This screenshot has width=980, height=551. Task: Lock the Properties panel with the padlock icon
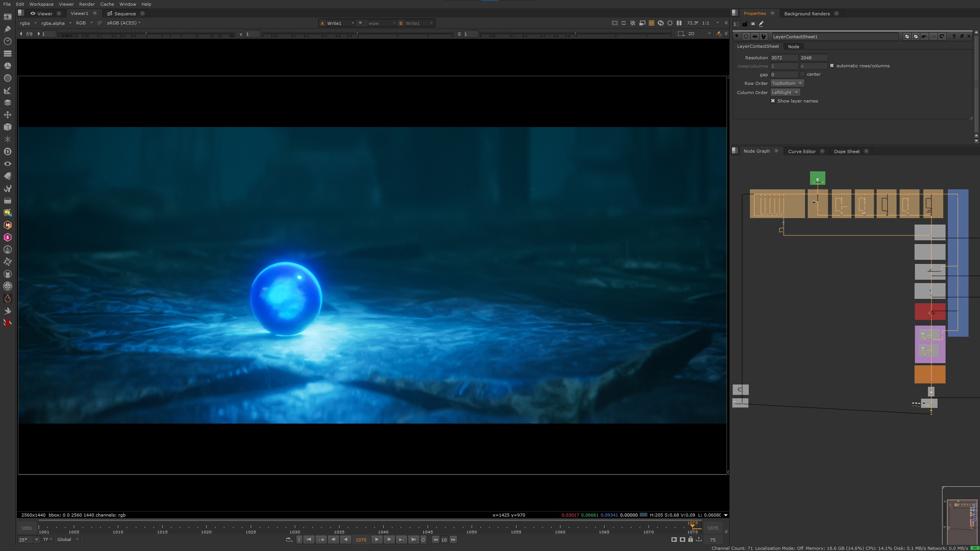coord(745,24)
